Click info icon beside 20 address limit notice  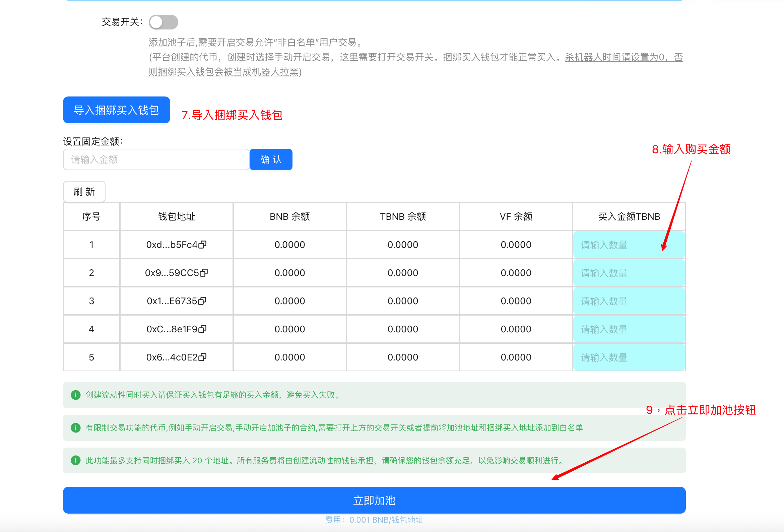click(76, 461)
